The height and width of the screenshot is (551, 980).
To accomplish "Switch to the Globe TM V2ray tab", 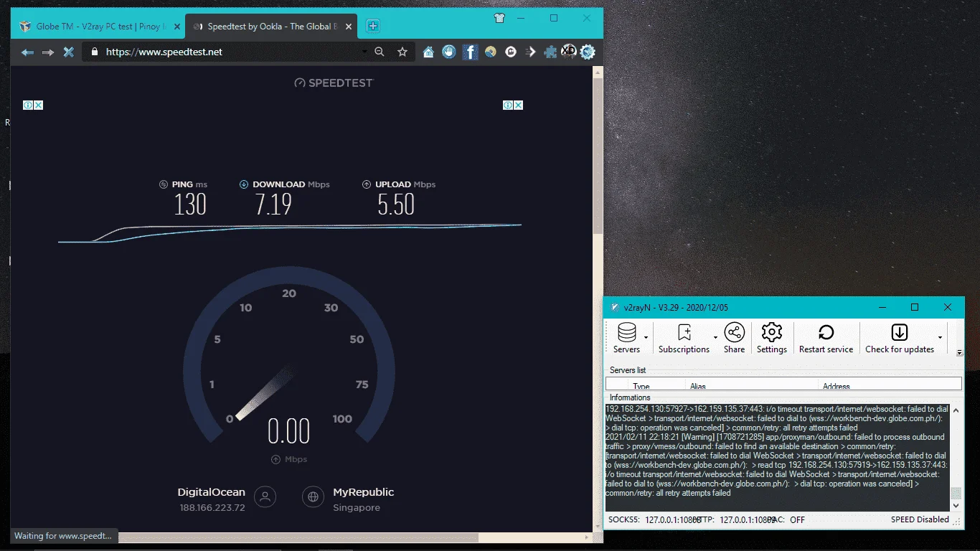I will 99,27.
